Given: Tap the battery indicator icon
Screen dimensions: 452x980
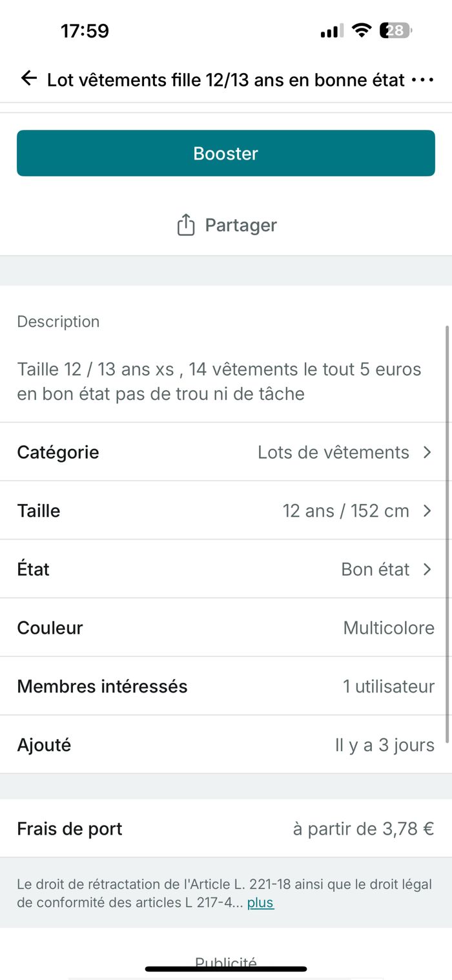Looking at the screenshot, I should [396, 30].
